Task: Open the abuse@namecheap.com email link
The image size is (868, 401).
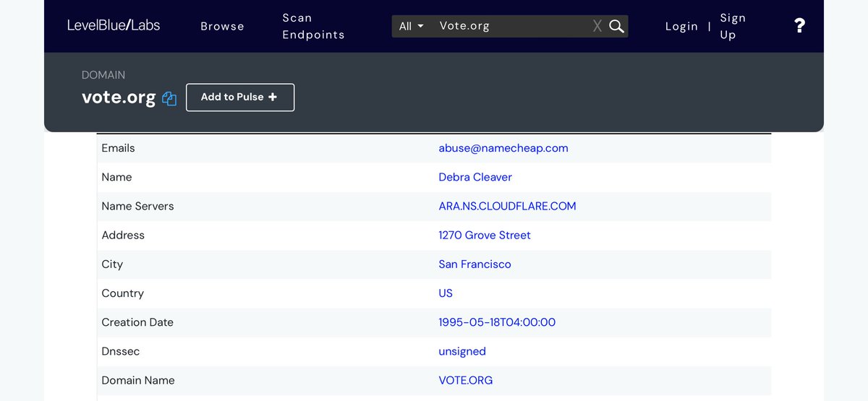Action: (x=503, y=148)
